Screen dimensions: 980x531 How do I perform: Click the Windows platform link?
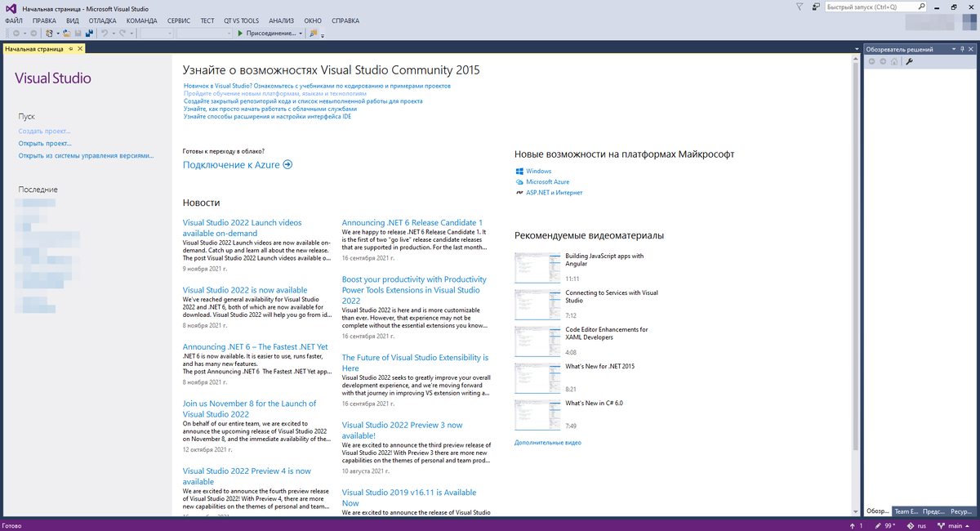[539, 172]
